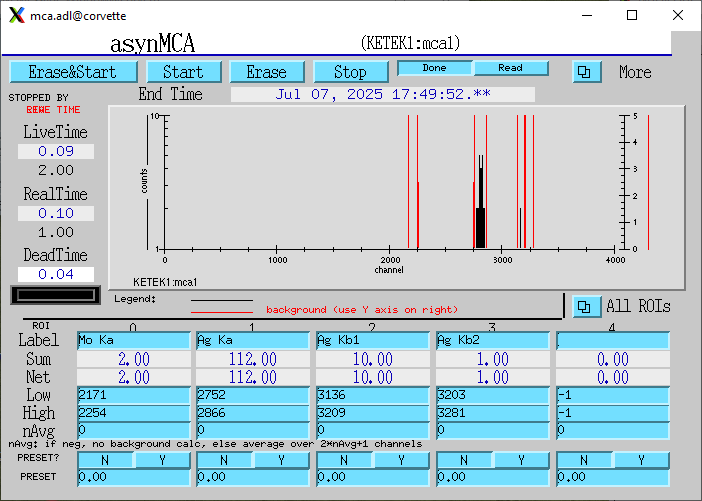Click the RealTime elapsed value 0.10
The height and width of the screenshot is (501, 702).
coord(56,213)
